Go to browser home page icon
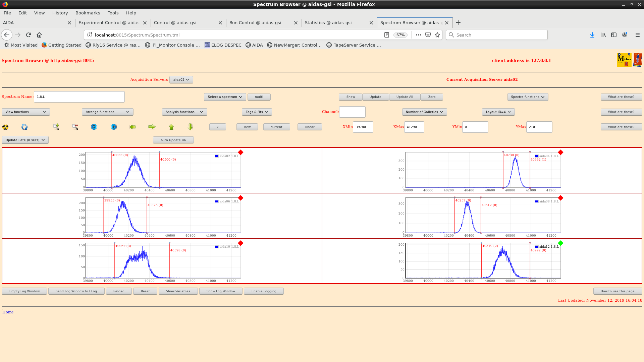 39,35
